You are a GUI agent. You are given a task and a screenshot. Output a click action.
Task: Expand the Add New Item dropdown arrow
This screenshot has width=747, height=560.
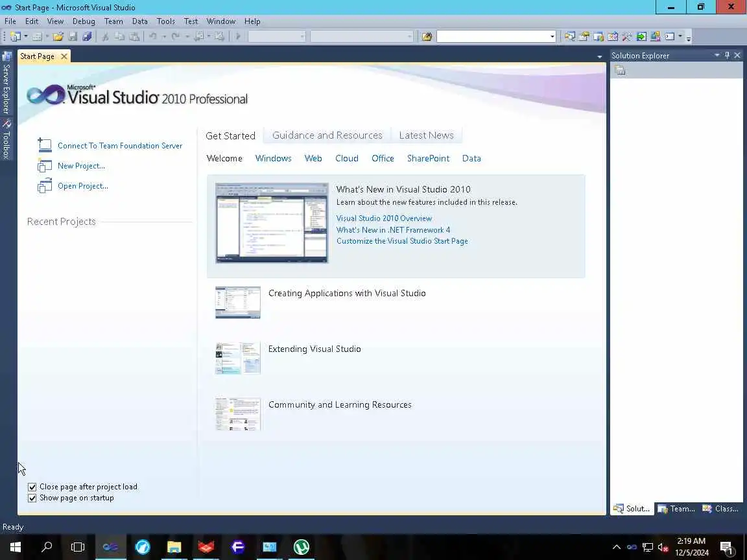(x=47, y=36)
